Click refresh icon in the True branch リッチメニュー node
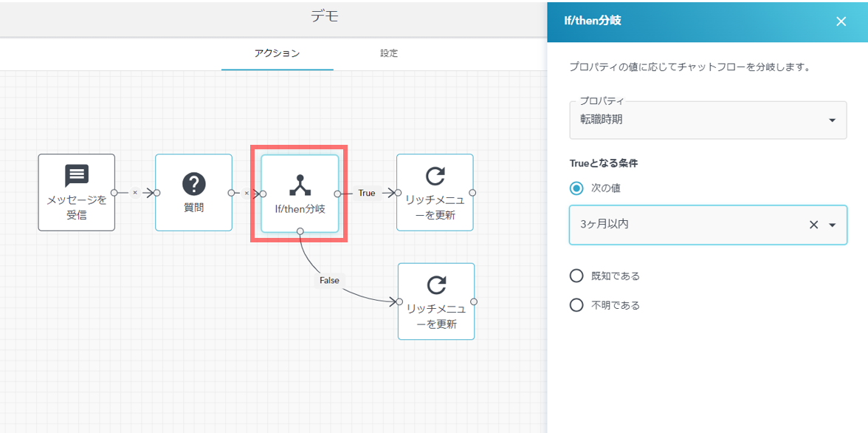This screenshot has height=433, width=868. pyautogui.click(x=435, y=176)
